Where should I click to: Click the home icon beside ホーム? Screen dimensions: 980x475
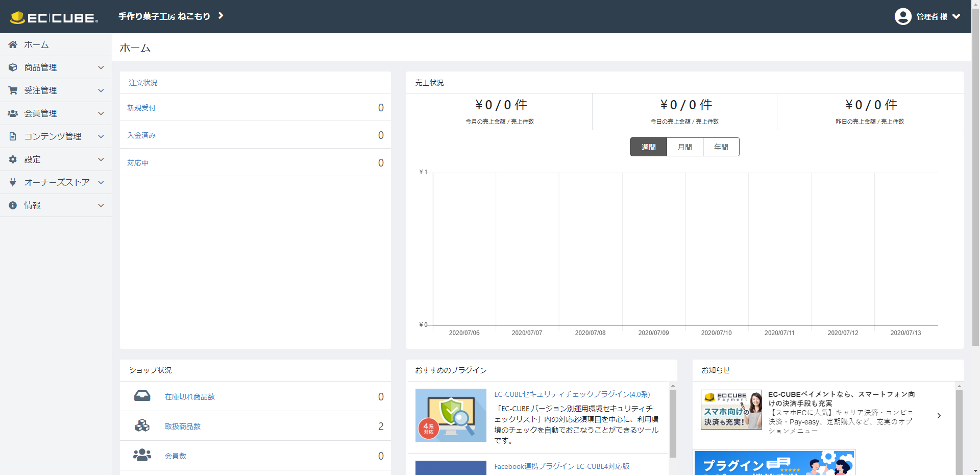[x=13, y=44]
